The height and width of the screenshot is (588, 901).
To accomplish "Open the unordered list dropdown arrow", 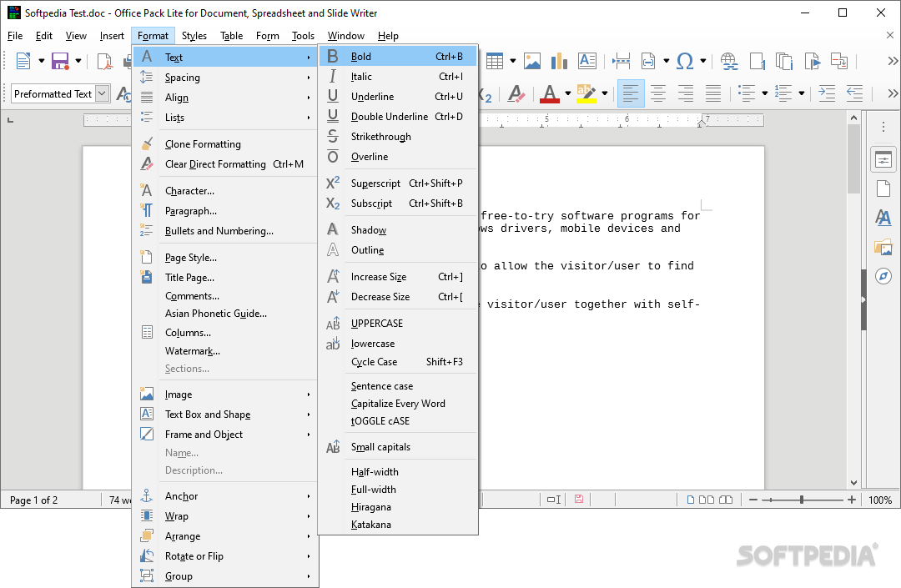I will tap(765, 93).
